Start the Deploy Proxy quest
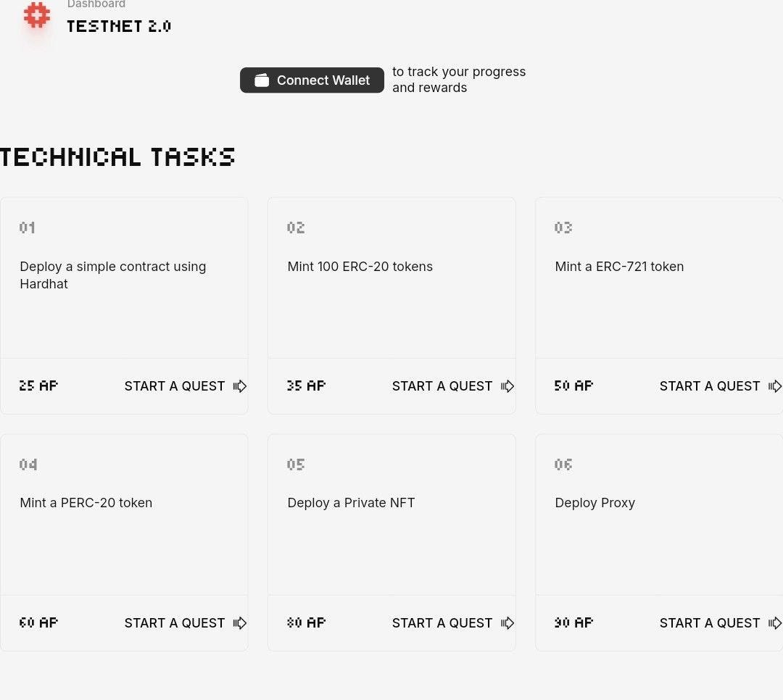The image size is (783, 700). pos(710,623)
